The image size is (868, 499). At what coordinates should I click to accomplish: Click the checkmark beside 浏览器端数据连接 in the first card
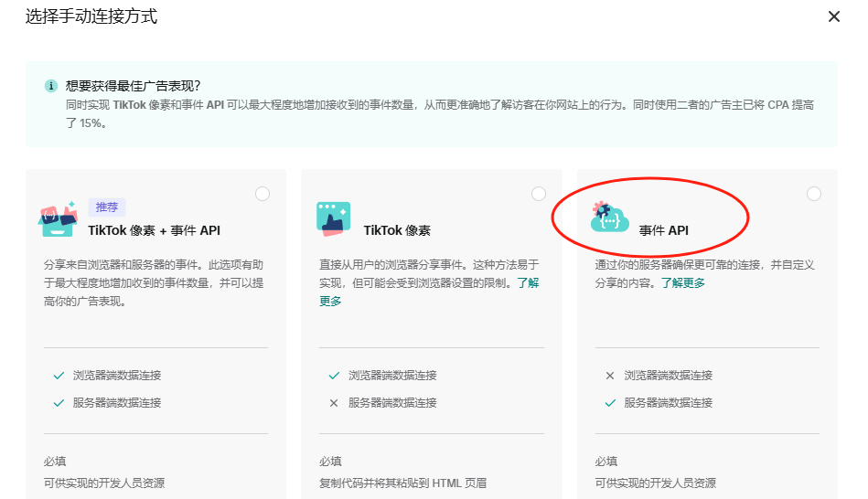point(59,376)
